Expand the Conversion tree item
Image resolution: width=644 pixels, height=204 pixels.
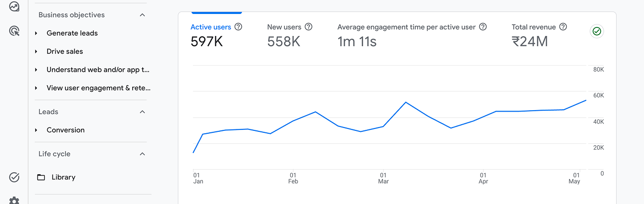pyautogui.click(x=37, y=130)
